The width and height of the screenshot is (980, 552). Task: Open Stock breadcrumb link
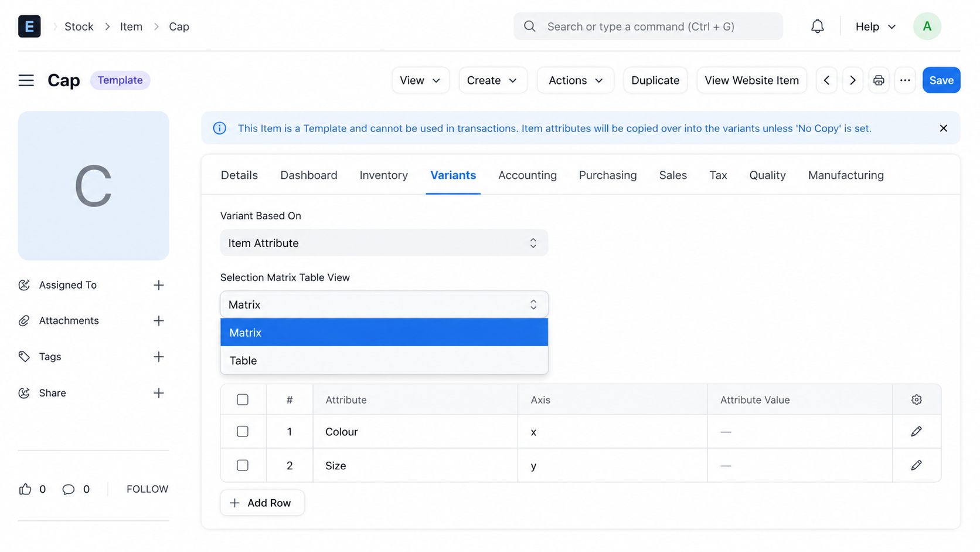tap(79, 26)
